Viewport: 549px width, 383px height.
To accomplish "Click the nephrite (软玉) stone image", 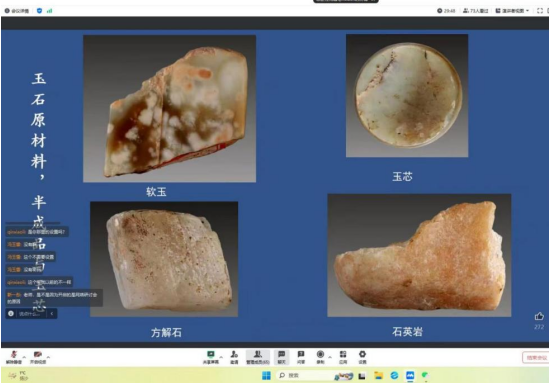I will 169,109.
